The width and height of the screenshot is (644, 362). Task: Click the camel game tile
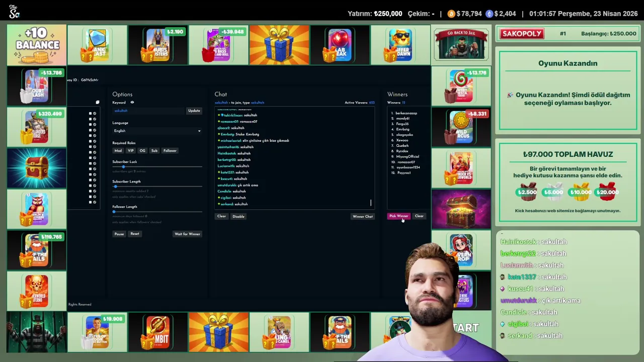coord(279,332)
